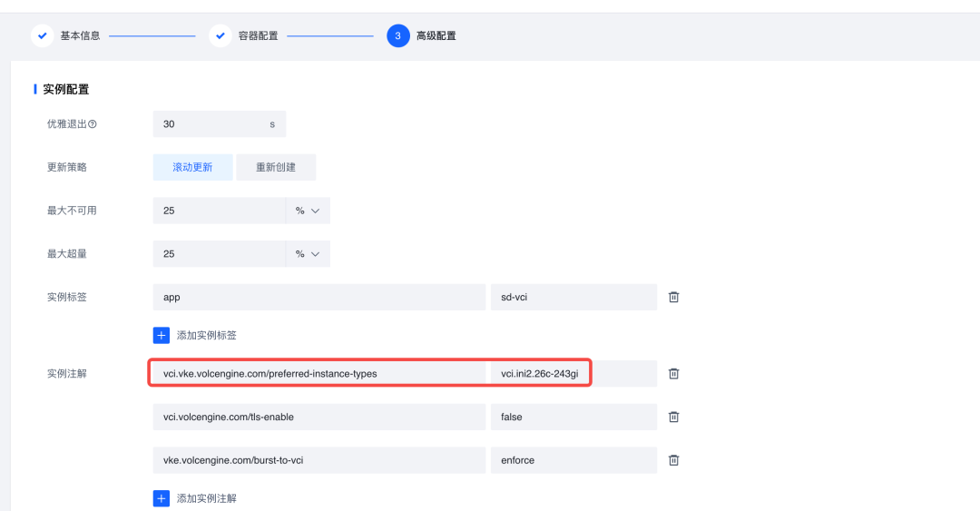Remove the tls-enable annotation row
The width and height of the screenshot is (980, 511).
click(673, 417)
